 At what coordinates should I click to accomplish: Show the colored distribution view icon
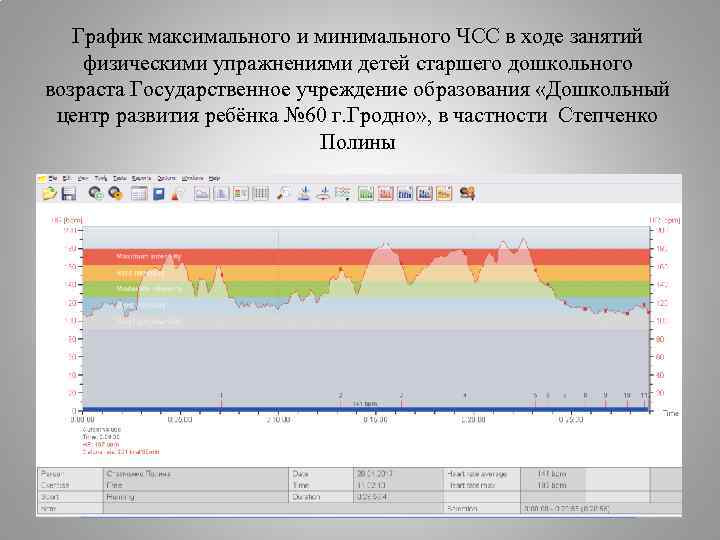(x=241, y=193)
